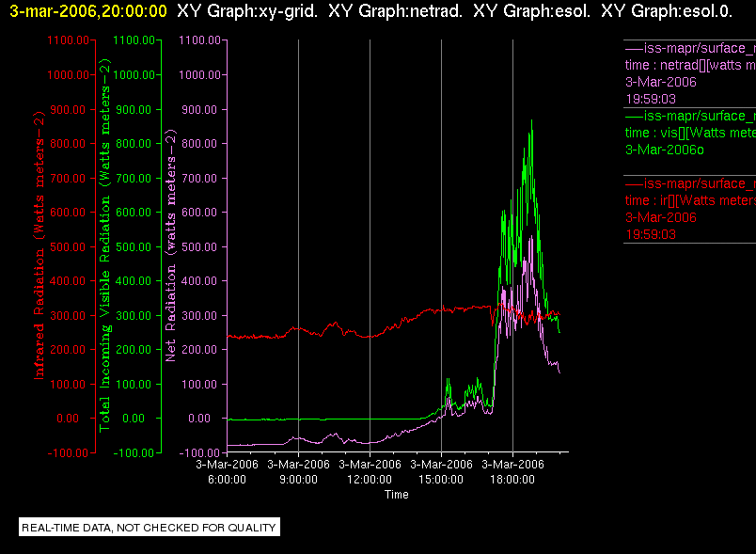Viewport: 756px width, 554px height.
Task: Click the vertical grid line at 18:00:00
Action: tap(512, 245)
